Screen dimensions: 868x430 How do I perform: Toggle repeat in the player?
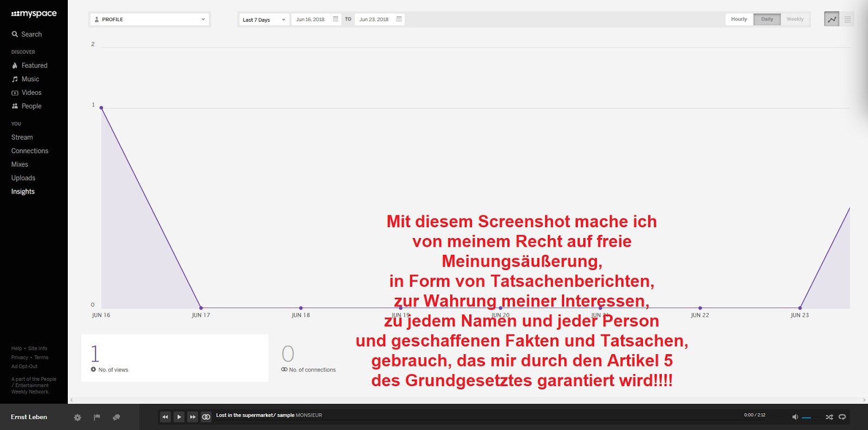[x=843, y=417]
